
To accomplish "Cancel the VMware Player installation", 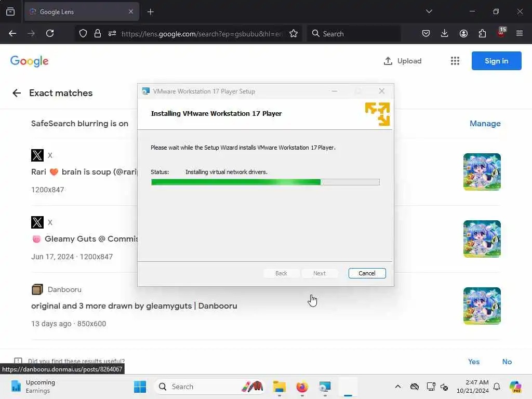I will 367,273.
